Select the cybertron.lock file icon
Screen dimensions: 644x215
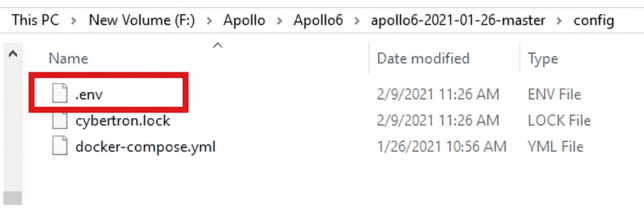click(x=60, y=121)
